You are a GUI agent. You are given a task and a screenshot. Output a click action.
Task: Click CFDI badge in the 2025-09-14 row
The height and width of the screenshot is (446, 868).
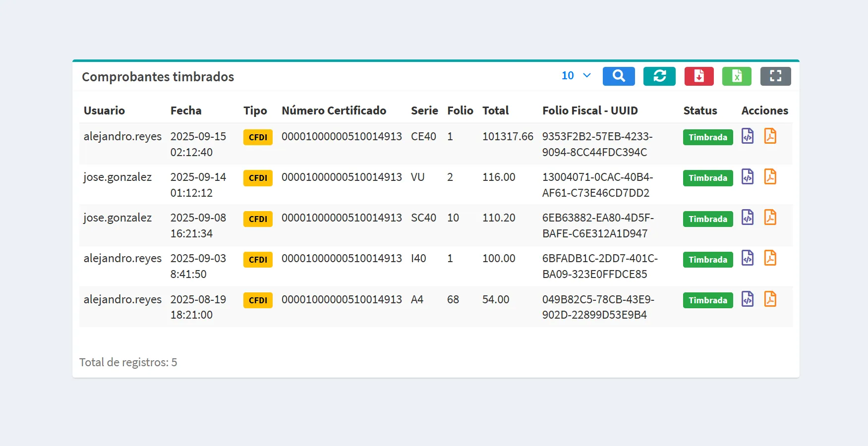tap(258, 178)
